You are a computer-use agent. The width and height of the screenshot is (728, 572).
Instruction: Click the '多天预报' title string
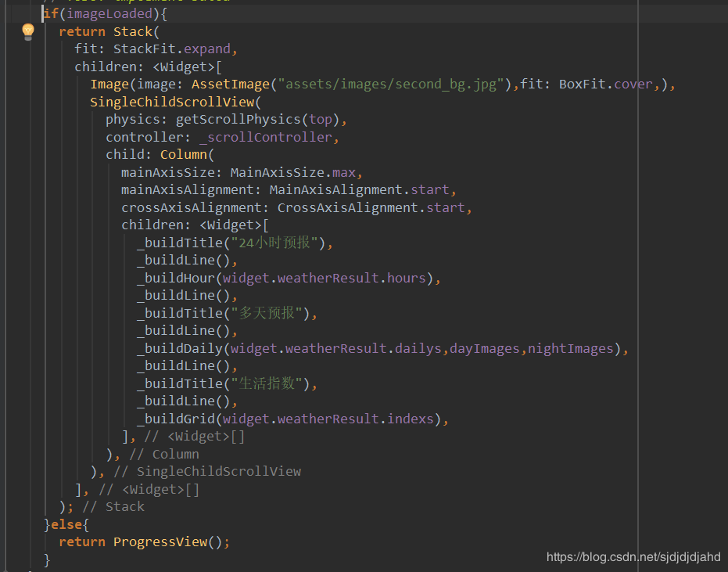(267, 313)
